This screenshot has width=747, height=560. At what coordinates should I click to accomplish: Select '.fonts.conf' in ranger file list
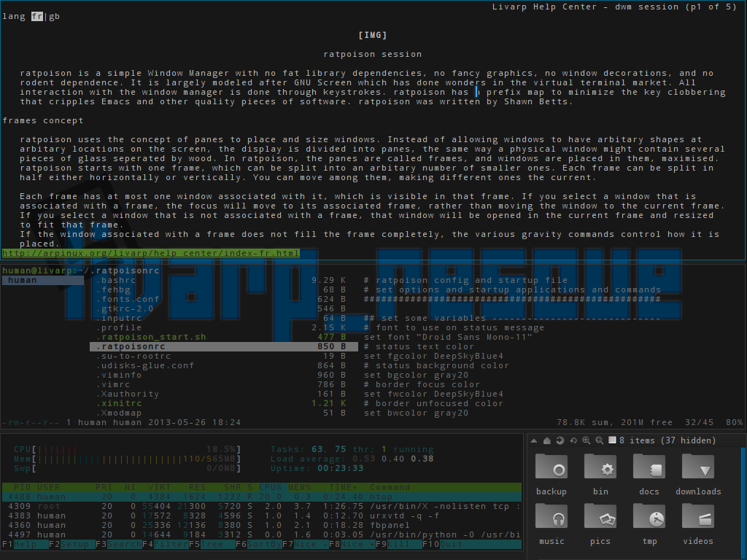click(224, 299)
